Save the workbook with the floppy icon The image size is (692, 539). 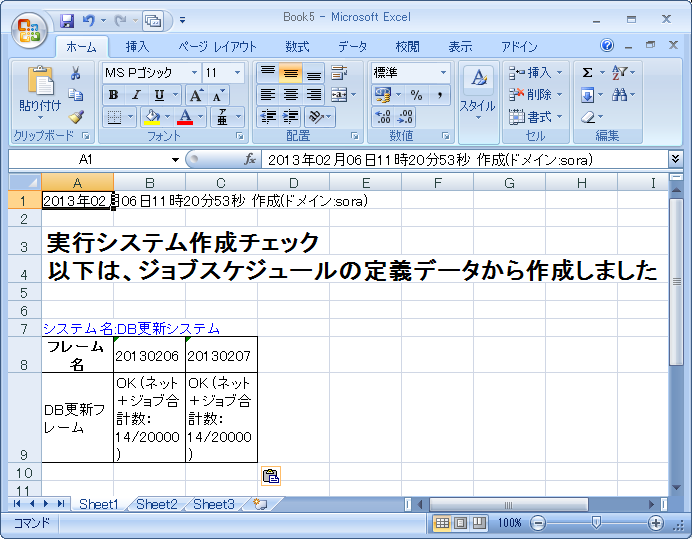point(67,20)
